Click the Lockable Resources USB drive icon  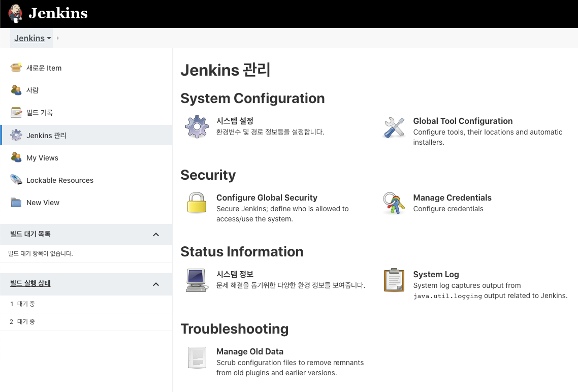[x=16, y=180]
